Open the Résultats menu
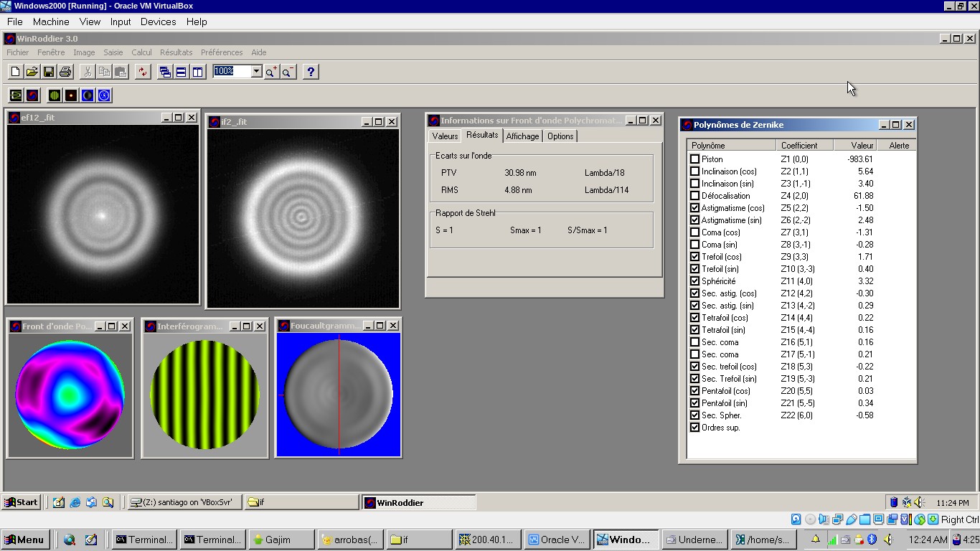Image resolution: width=980 pixels, height=551 pixels. coord(176,52)
